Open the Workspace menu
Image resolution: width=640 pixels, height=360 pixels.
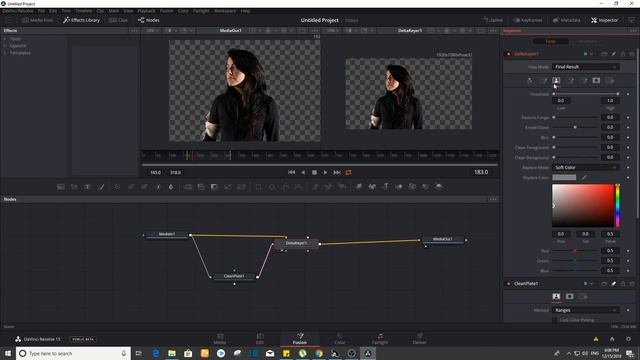(225, 11)
